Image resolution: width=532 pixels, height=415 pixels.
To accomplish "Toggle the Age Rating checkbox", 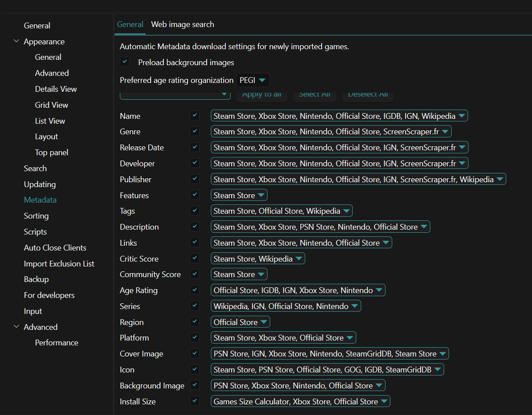I will point(195,290).
